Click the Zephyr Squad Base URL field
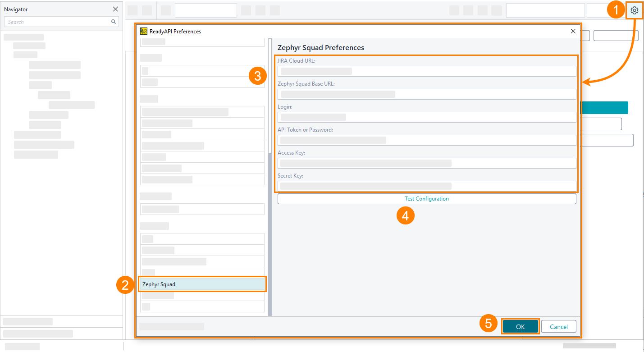The width and height of the screenshot is (644, 352). click(426, 94)
